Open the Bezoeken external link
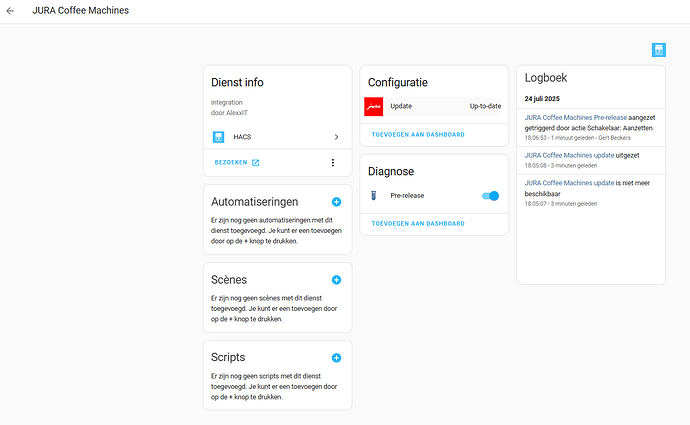The image size is (690, 425). (237, 162)
